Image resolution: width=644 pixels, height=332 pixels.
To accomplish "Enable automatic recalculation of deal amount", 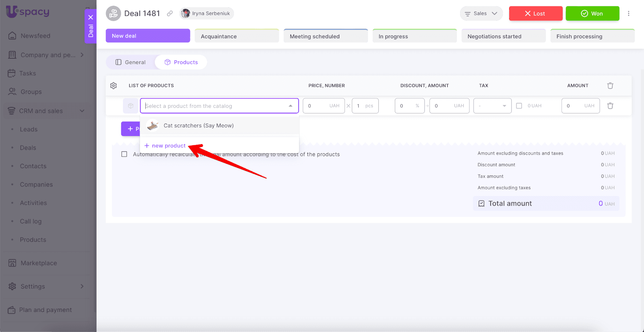I will [124, 154].
